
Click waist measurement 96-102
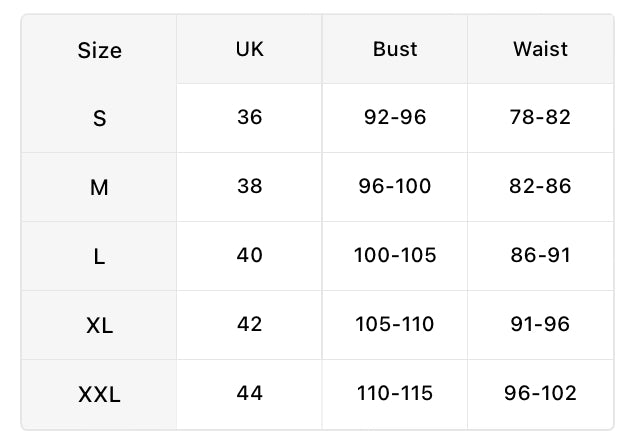(x=540, y=393)
